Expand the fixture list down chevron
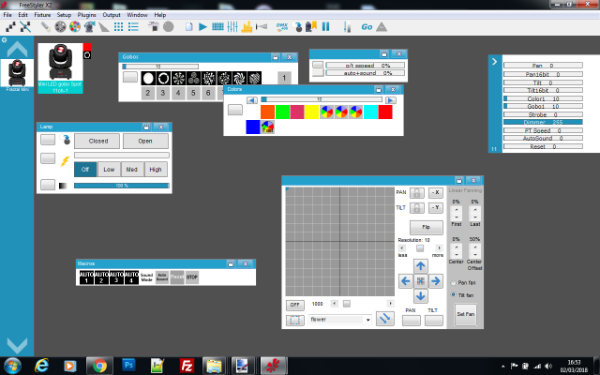600x375 pixels. pyautogui.click(x=17, y=346)
